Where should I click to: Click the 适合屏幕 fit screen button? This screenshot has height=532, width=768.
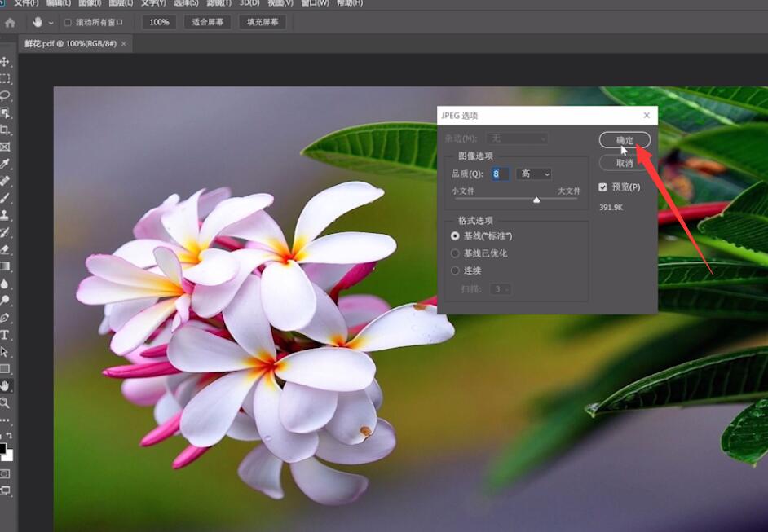[x=208, y=23]
